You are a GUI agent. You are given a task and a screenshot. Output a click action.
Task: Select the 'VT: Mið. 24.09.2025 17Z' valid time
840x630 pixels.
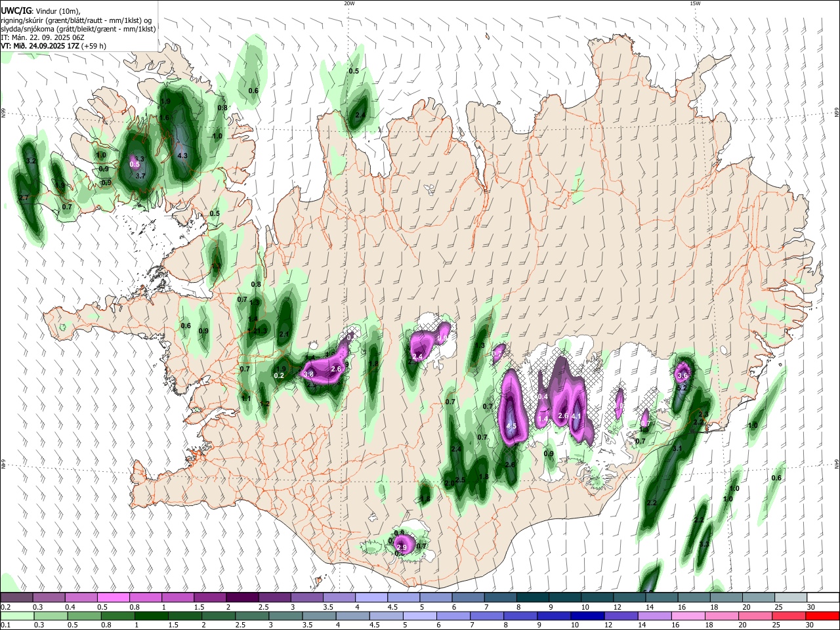point(41,46)
